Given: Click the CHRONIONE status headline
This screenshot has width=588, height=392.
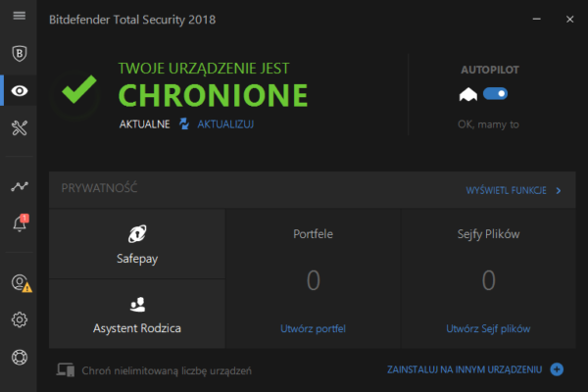Looking at the screenshot, I should click(x=213, y=96).
